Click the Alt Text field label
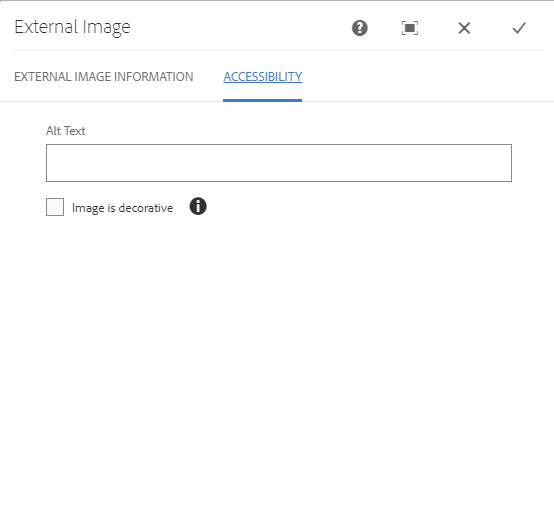 click(65, 131)
